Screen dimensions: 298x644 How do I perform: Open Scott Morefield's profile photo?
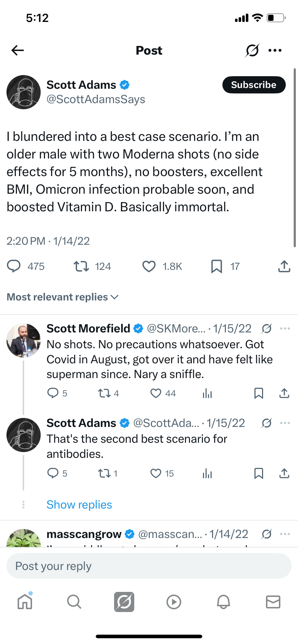point(24,340)
